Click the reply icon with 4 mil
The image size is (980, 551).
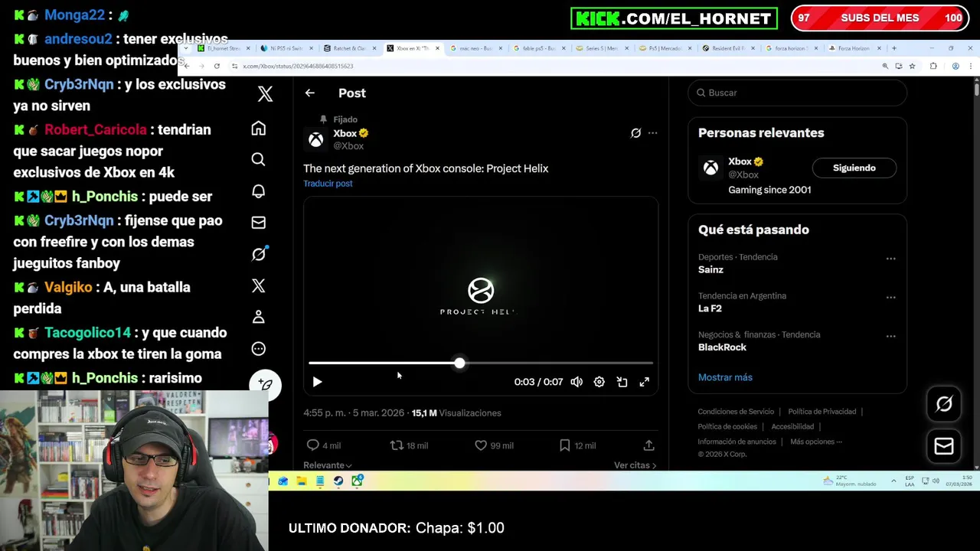tap(312, 445)
